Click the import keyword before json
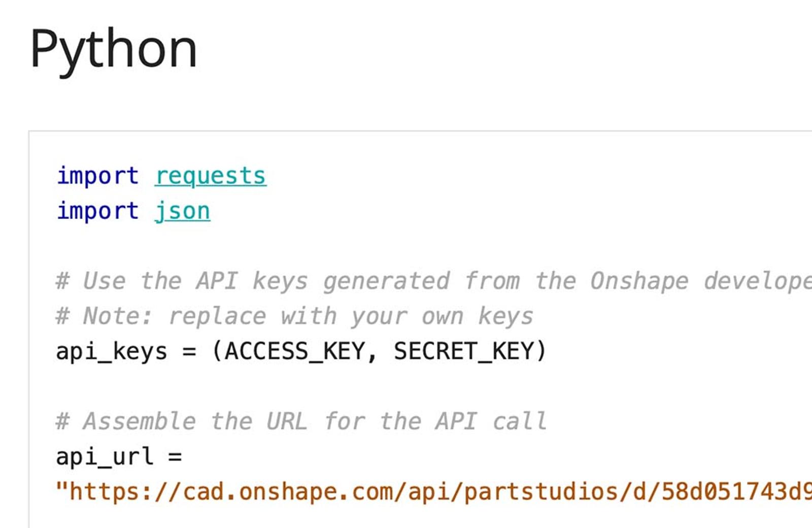 (x=97, y=211)
